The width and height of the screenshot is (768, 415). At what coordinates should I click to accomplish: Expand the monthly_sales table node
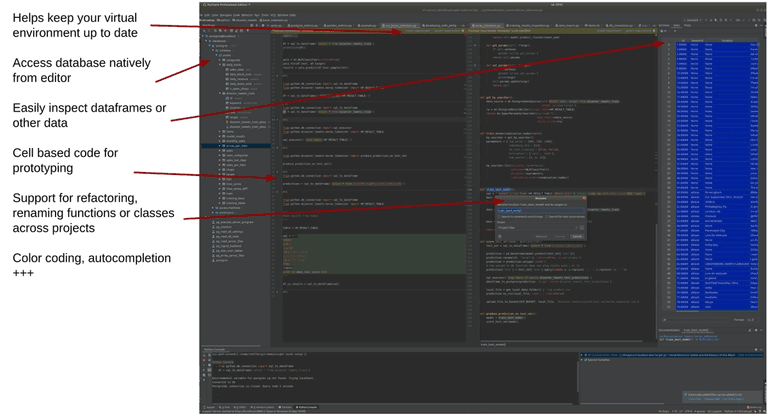point(220,141)
